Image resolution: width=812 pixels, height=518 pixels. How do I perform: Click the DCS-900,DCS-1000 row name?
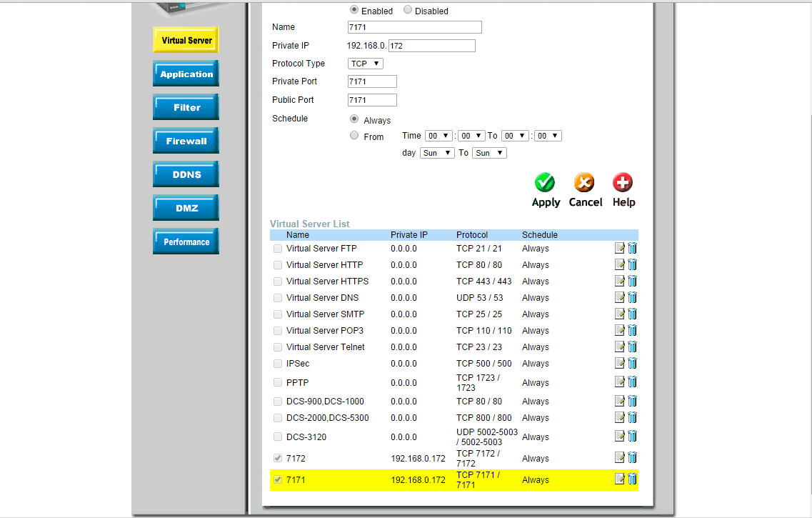(x=325, y=402)
